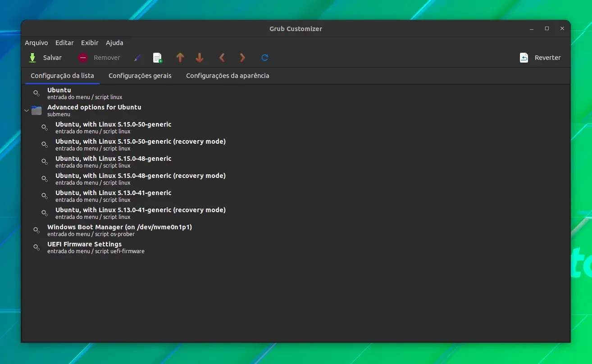Click the 'script os-prober' description text
The height and width of the screenshot is (364, 592).
coord(115,234)
